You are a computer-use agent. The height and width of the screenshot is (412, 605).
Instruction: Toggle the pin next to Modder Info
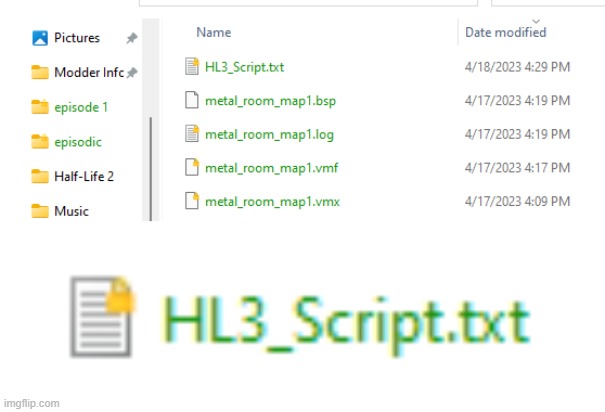pos(132,72)
